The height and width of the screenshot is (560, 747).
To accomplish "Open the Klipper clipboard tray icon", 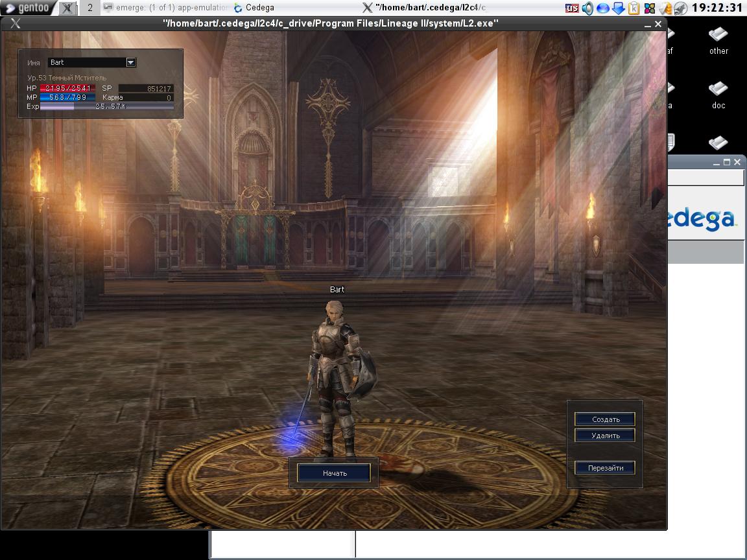I will (634, 8).
